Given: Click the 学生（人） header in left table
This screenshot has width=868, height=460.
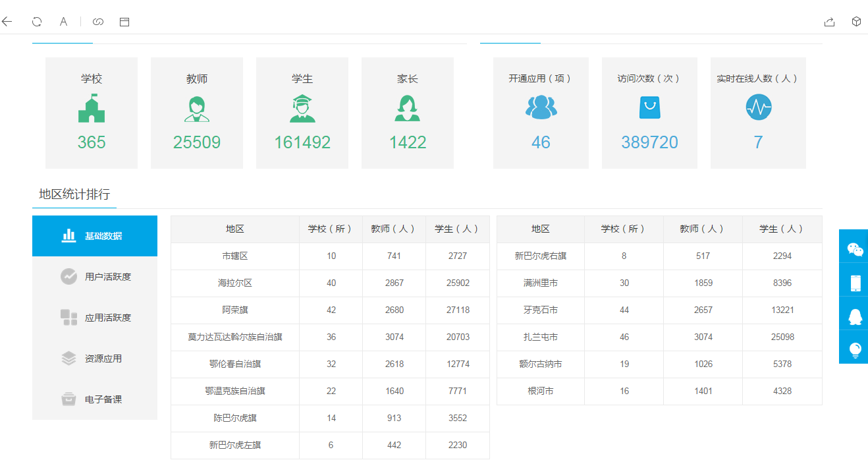Looking at the screenshot, I should click(x=457, y=229).
